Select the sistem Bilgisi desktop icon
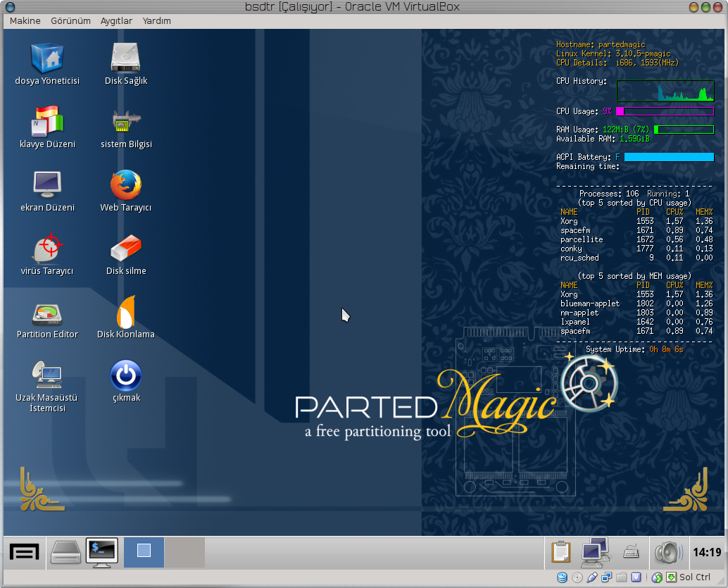 126,127
